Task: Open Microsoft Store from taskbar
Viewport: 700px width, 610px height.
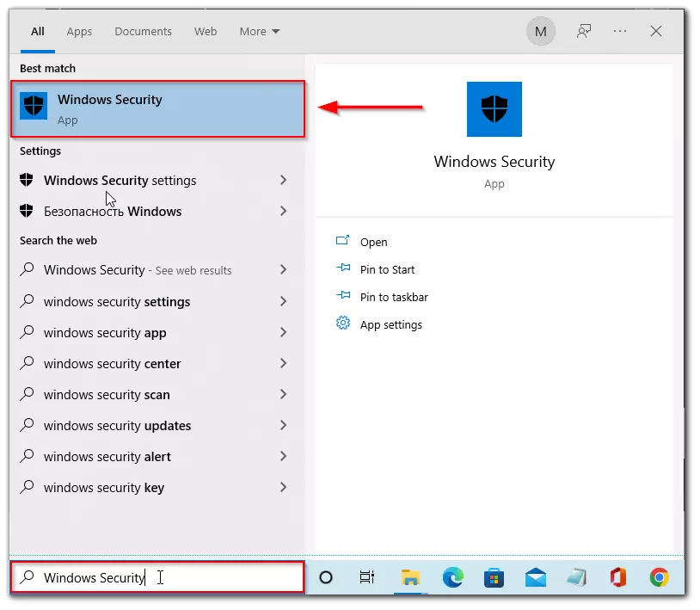Action: tap(494, 577)
